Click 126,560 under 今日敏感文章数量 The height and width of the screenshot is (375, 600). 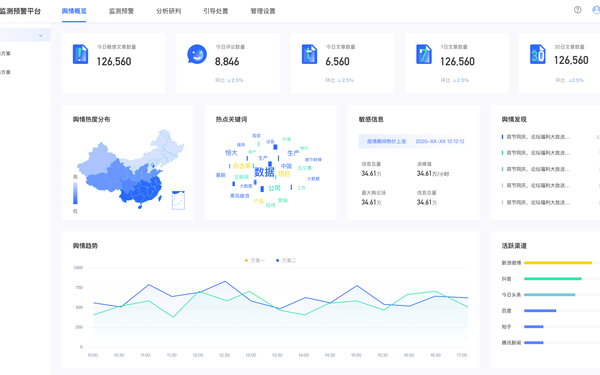click(114, 61)
